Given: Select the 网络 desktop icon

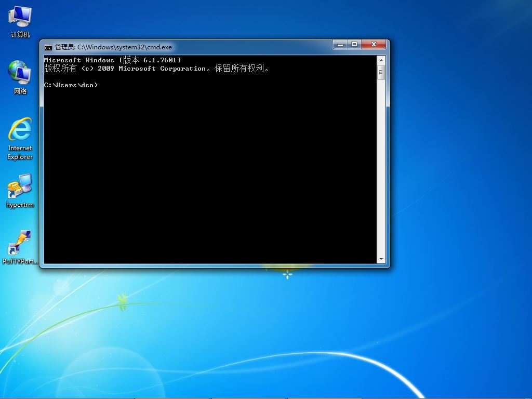Looking at the screenshot, I should click(20, 77).
